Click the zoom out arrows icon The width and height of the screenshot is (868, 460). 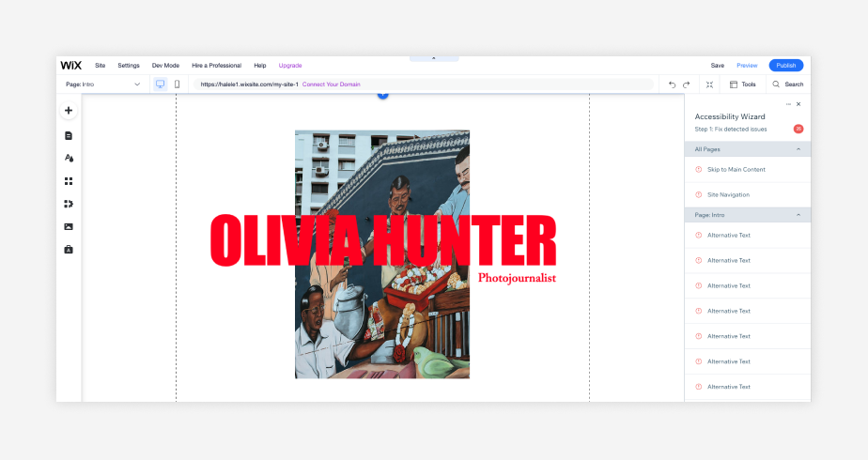point(709,84)
